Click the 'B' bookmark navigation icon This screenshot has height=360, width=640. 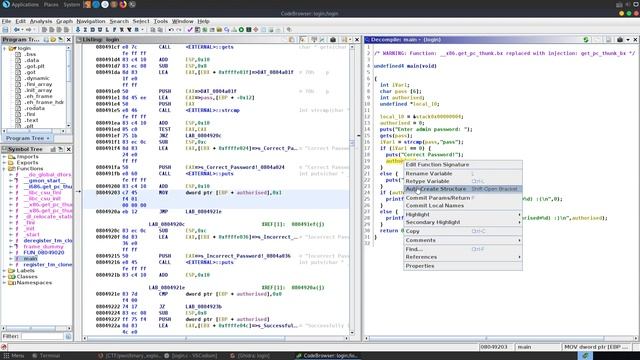[x=137, y=30]
